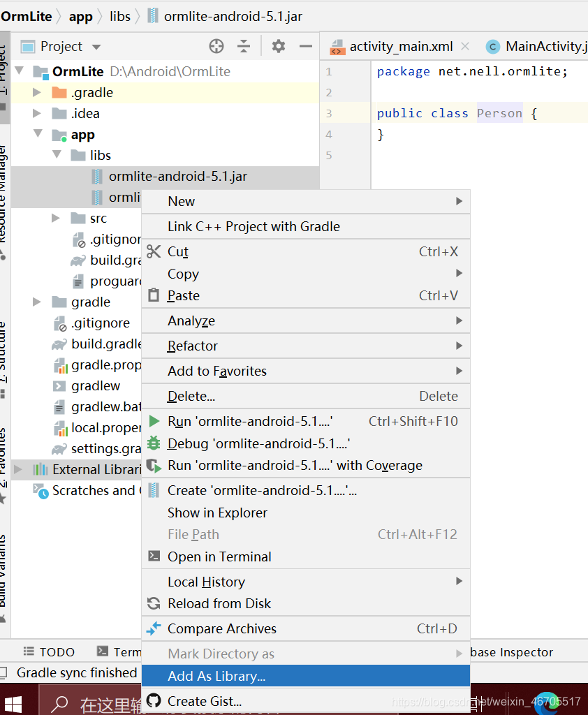
Task: Open the Analyze submenu
Action: tap(306, 320)
